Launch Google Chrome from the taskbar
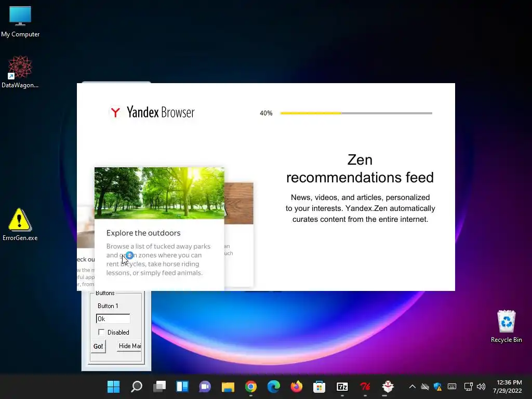 pos(251,387)
